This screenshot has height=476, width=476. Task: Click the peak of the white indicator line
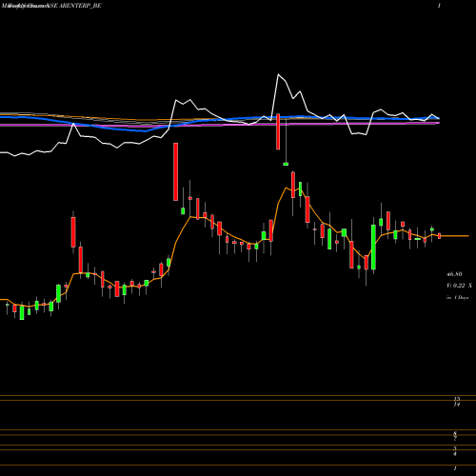(278, 74)
